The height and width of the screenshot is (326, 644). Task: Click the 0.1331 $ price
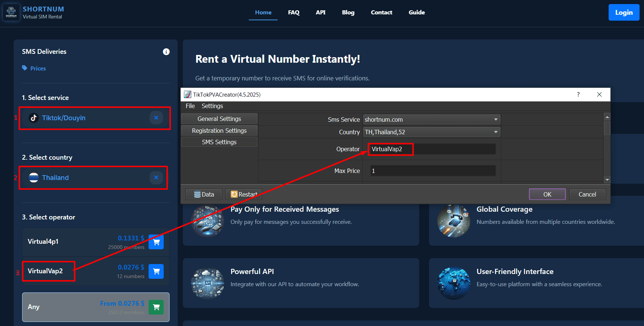click(131, 238)
